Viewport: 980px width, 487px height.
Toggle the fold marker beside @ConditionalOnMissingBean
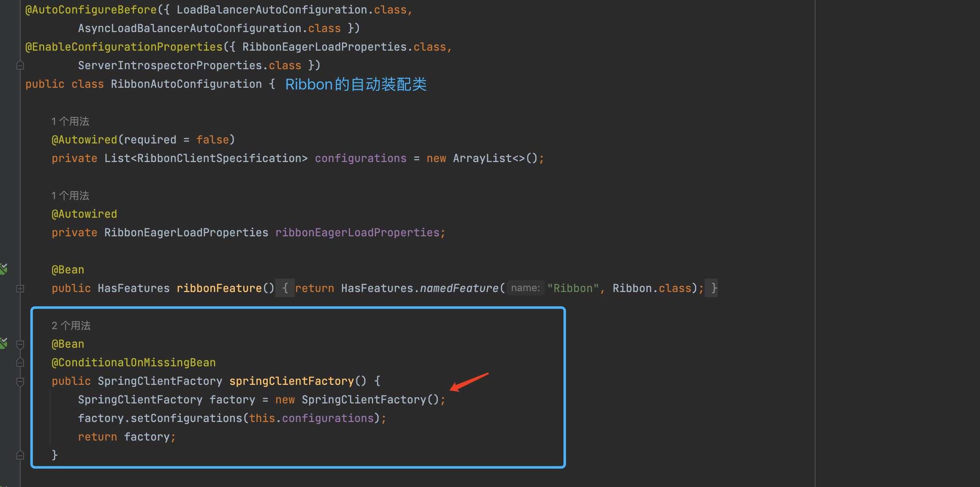pos(20,363)
